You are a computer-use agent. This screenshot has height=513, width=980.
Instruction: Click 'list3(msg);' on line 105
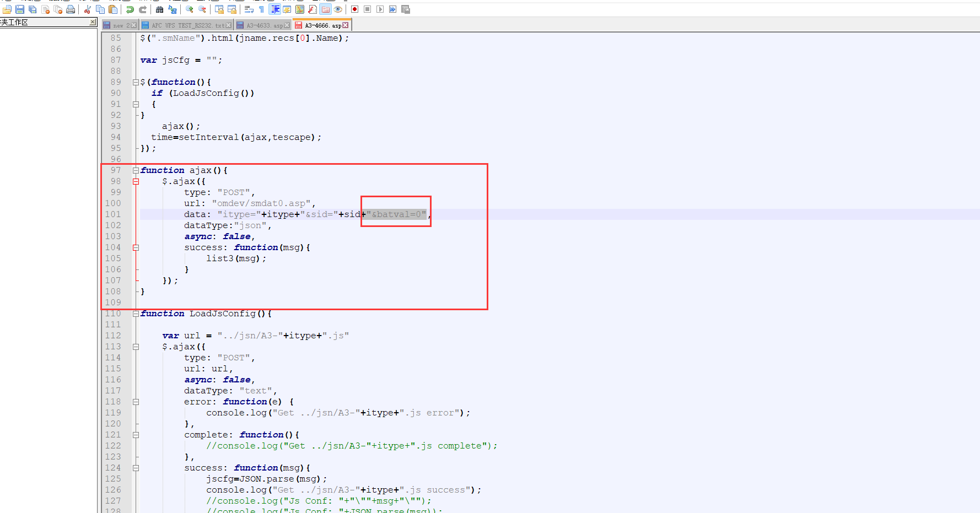coord(236,258)
